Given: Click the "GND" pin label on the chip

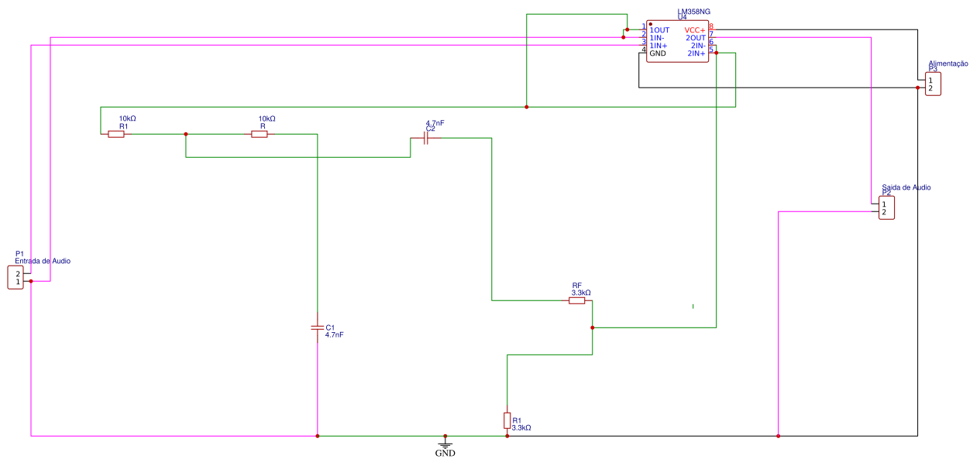Looking at the screenshot, I should coord(658,53).
